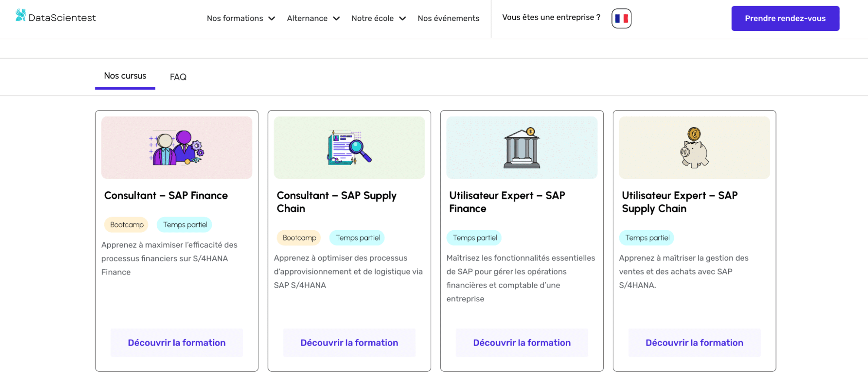Follow the Vous êtes une entreprise link
The width and height of the screenshot is (868, 390).
551,17
